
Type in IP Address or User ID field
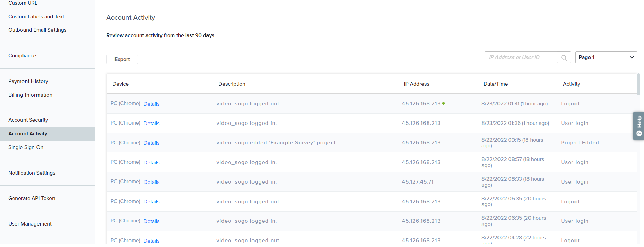[521, 57]
